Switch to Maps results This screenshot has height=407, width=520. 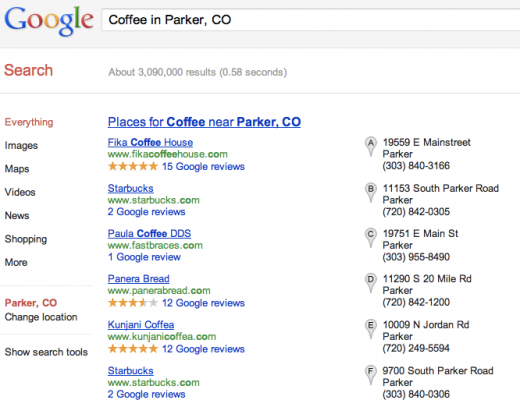tap(17, 169)
